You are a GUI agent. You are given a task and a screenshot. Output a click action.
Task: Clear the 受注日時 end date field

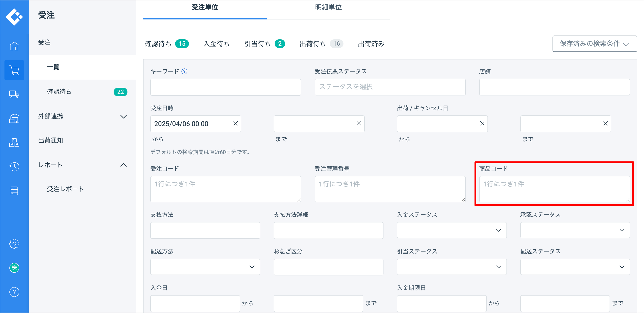[x=359, y=123]
